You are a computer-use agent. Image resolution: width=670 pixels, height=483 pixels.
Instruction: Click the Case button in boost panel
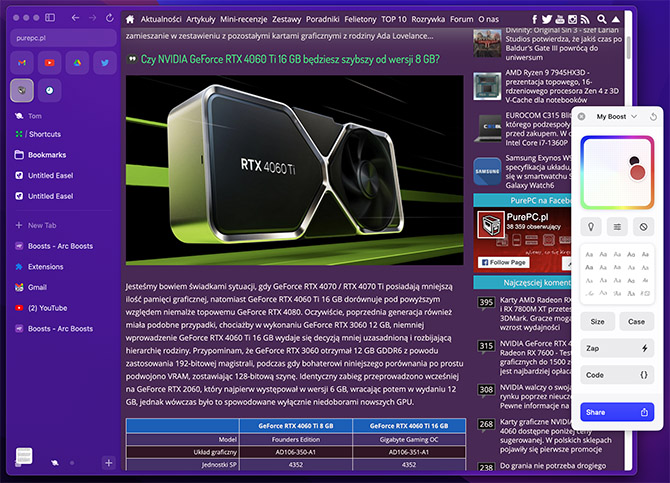(636, 321)
